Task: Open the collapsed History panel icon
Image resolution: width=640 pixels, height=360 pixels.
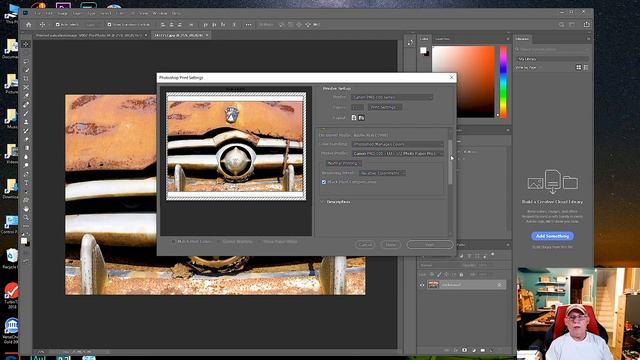Action: [410, 42]
